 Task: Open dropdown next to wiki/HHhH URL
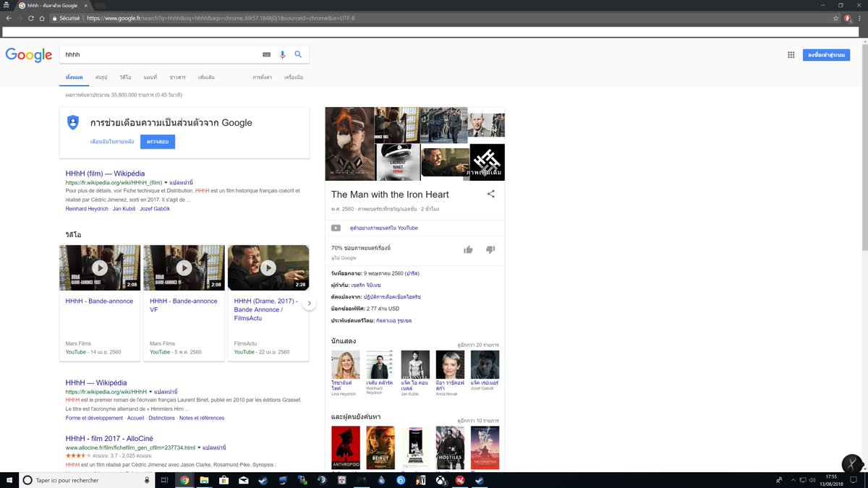[150, 391]
